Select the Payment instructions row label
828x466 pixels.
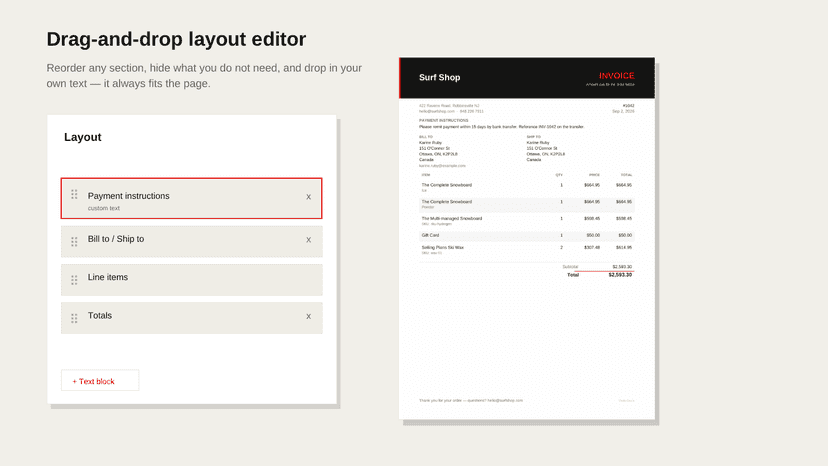[x=128, y=196]
